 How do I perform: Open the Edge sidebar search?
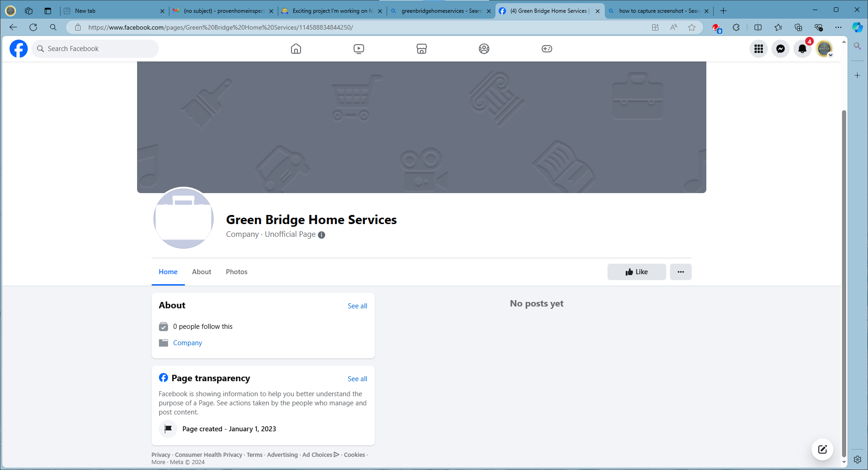[858, 46]
